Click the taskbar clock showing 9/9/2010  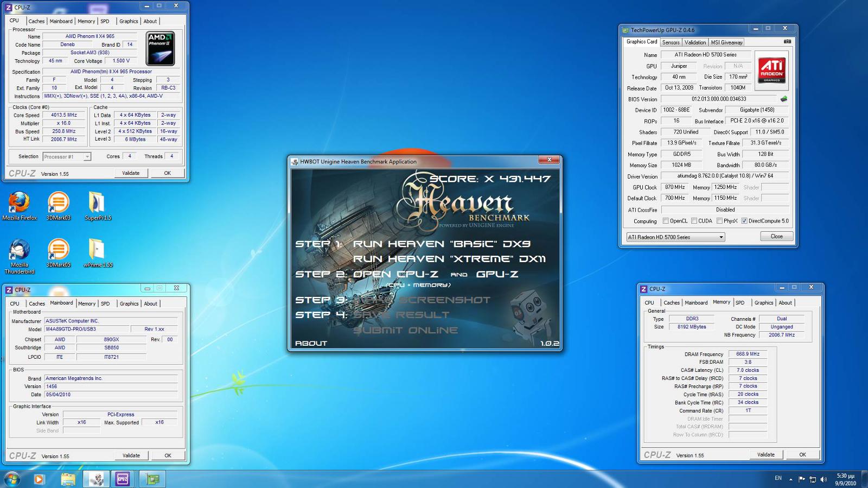[845, 479]
